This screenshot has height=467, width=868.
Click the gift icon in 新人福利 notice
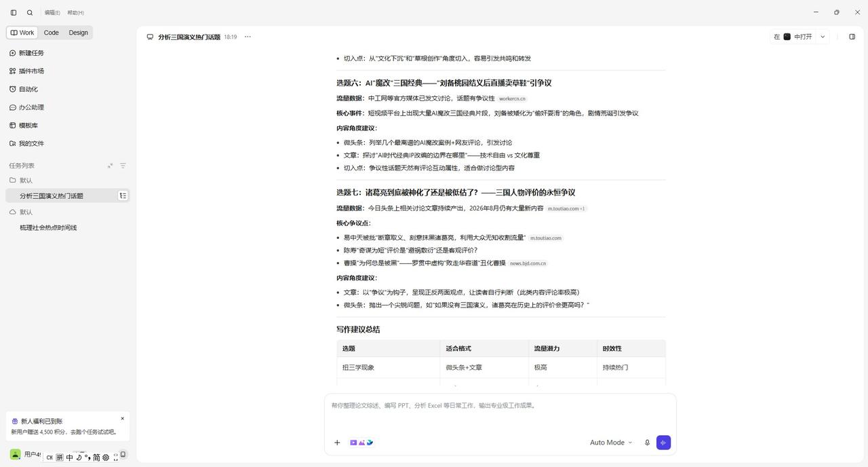pyautogui.click(x=15, y=422)
